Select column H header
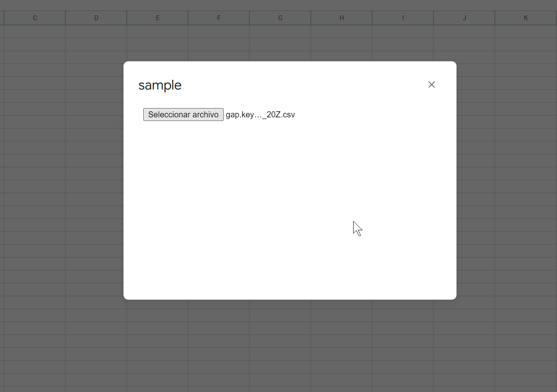The image size is (557, 392). tap(341, 18)
